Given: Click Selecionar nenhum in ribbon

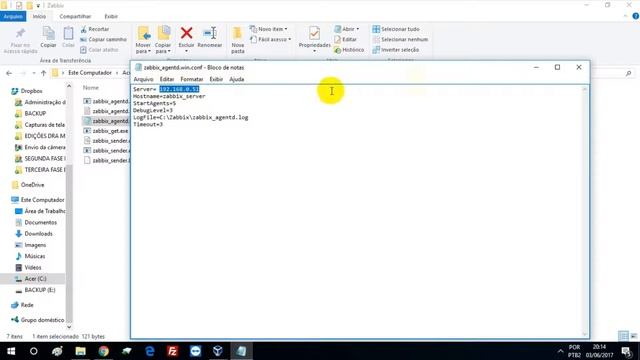Looking at the screenshot, I should pyautogui.click(x=400, y=40).
